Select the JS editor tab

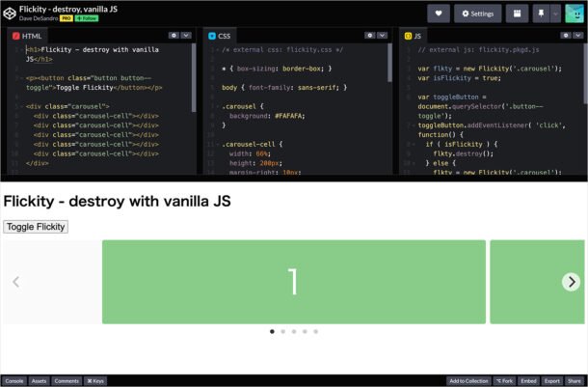coord(414,36)
